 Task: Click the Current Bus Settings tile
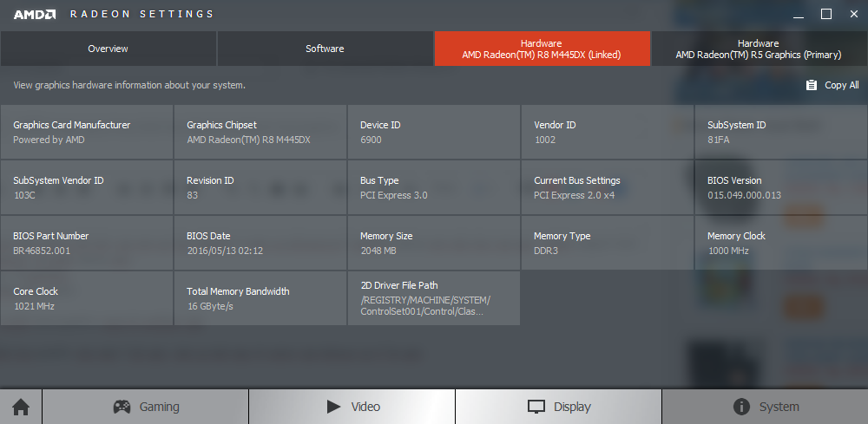click(x=608, y=187)
